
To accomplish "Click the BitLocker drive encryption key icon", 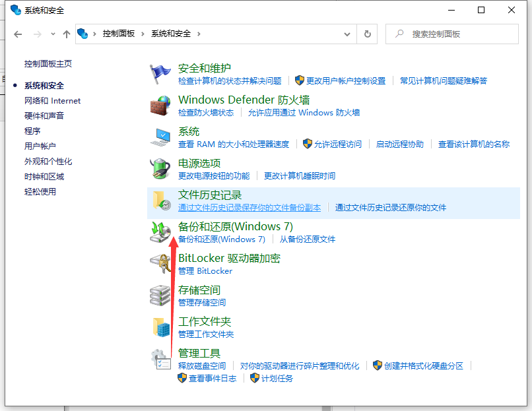I will point(159,263).
